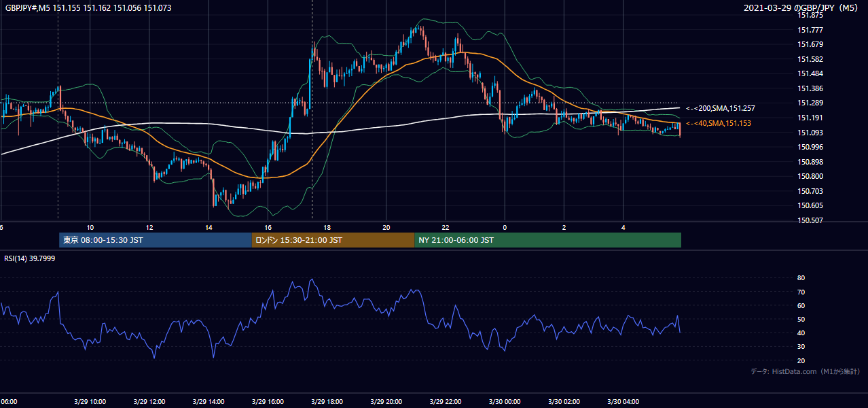Click the 3/29 14:00 time axis label
The width and height of the screenshot is (868, 408).
pyautogui.click(x=209, y=402)
